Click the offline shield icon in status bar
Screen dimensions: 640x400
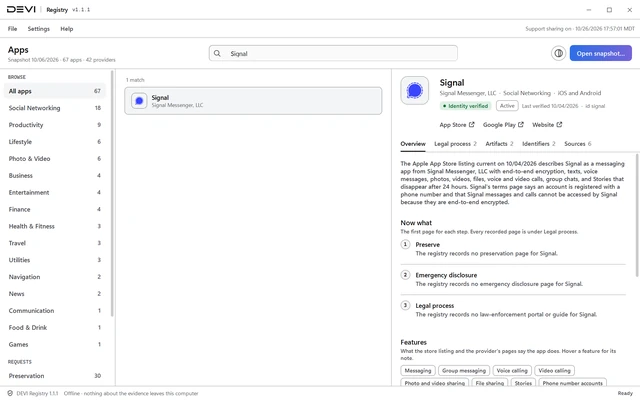coord(10,393)
